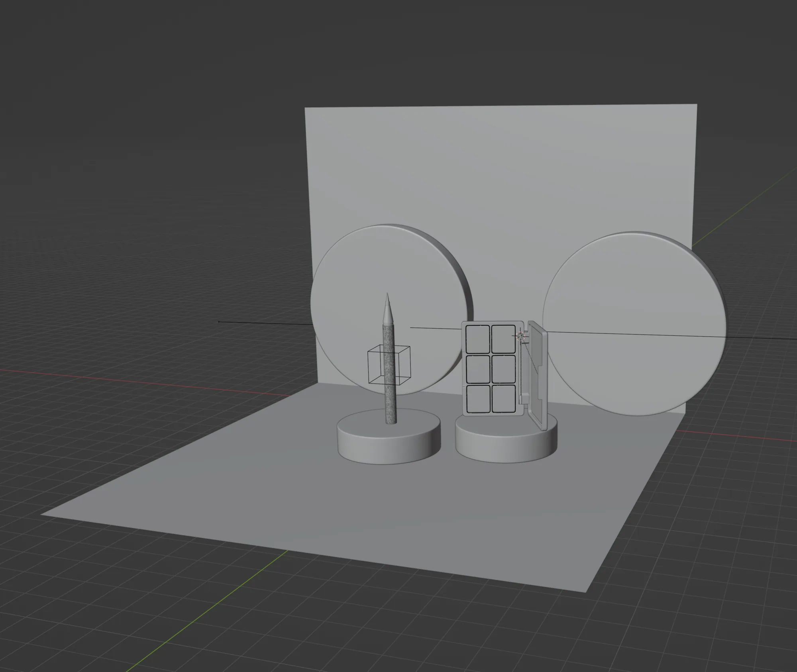Image resolution: width=797 pixels, height=672 pixels.
Task: Select the wireframe cube empty
Action: (x=389, y=365)
